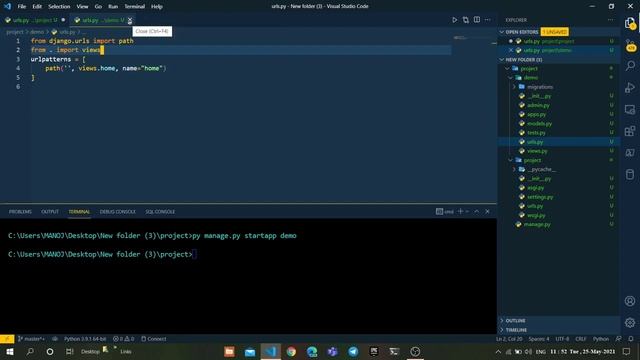Open the Windows Start menu
Viewport: 640px width, 360px height.
click(x=9, y=351)
